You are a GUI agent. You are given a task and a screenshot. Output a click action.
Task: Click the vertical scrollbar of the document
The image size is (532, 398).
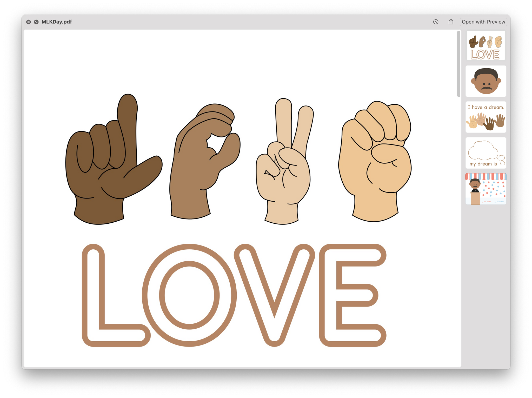[x=458, y=64]
